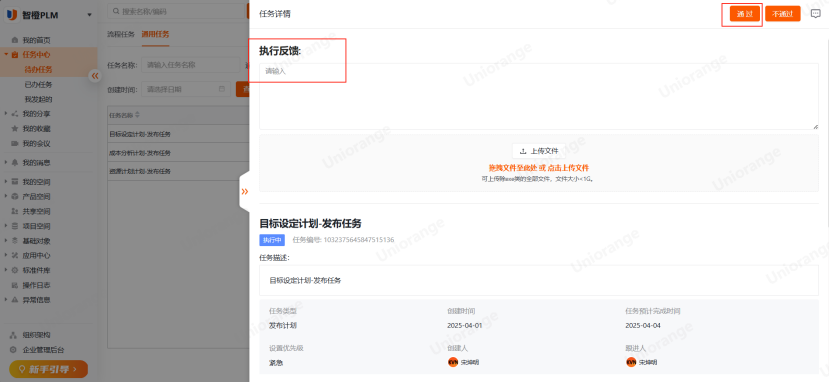Click the home icon beside 我的首页
Viewport: 829px width, 382px height.
(15, 40)
